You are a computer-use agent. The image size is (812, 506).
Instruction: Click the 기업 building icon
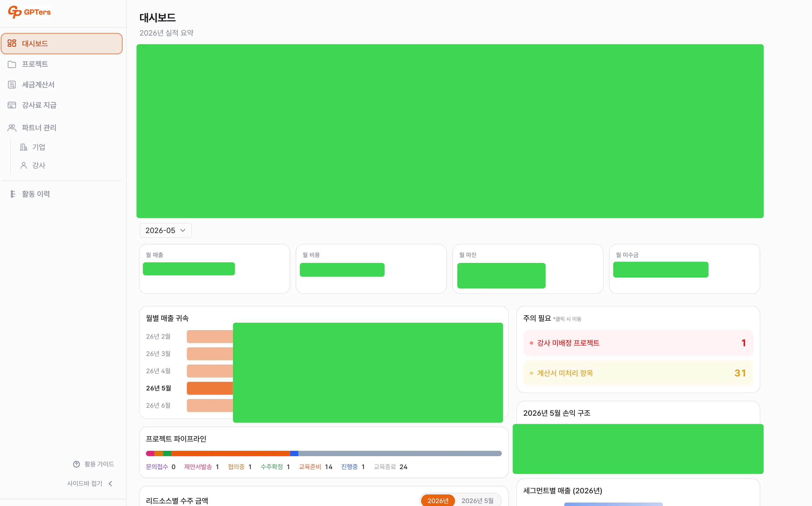(24, 147)
